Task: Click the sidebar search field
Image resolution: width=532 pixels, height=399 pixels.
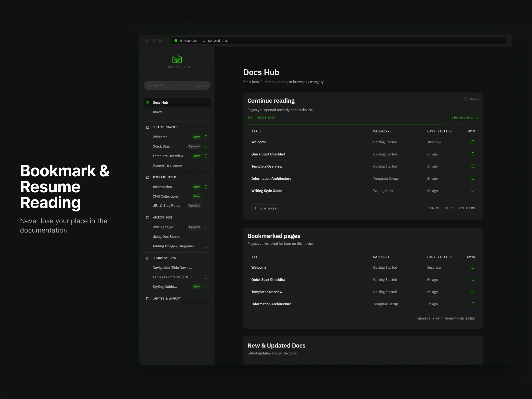Action: click(177, 86)
